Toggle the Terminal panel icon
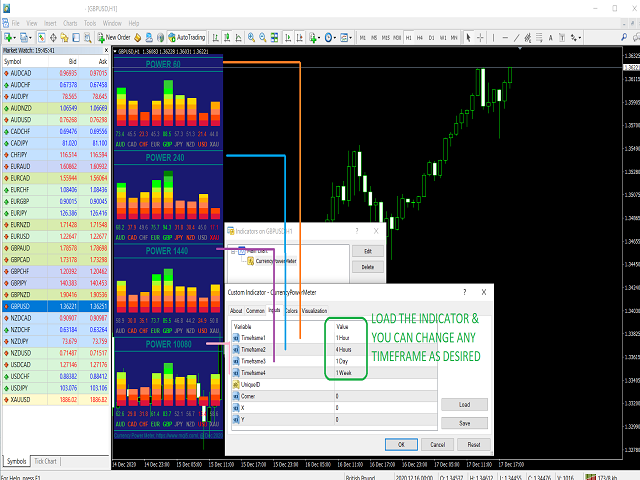This screenshot has height=480, width=640. 76,38
